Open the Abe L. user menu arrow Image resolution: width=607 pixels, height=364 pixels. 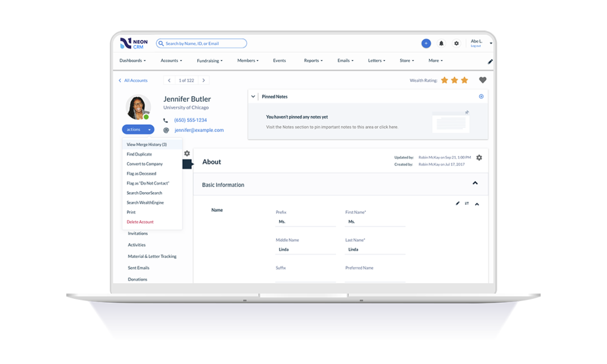click(x=491, y=43)
